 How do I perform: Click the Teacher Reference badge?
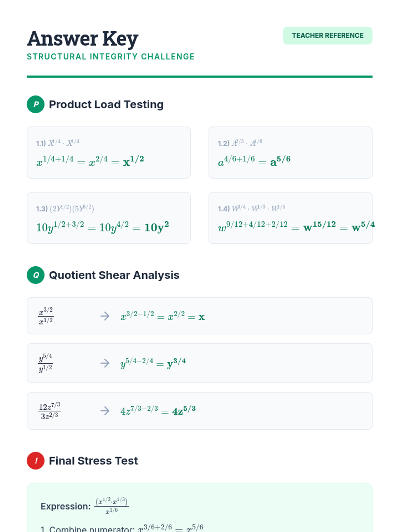[x=328, y=36]
